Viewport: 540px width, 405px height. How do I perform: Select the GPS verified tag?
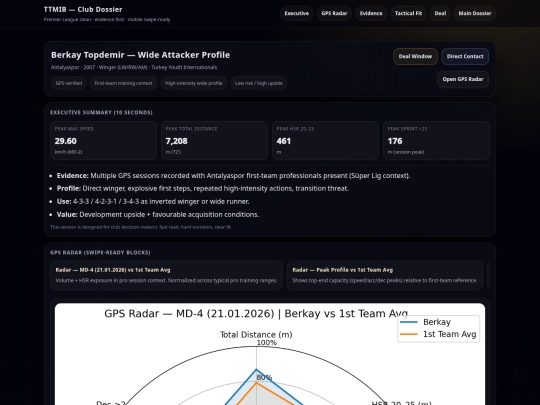69,83
